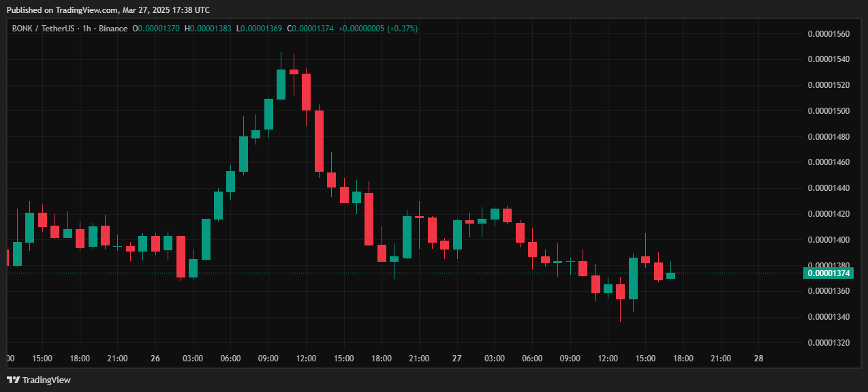
Task: Open the TradingView wordmark link at bottom
Action: (x=46, y=380)
